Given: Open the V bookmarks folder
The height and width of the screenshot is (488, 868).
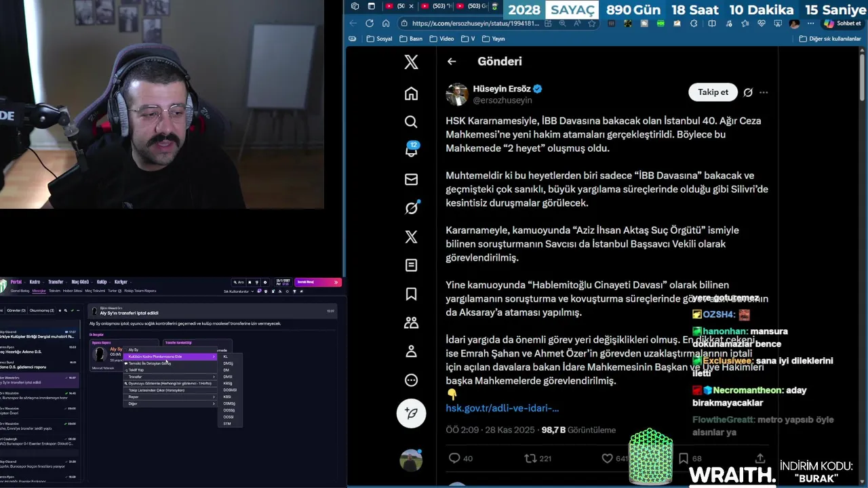Looking at the screenshot, I should point(468,39).
